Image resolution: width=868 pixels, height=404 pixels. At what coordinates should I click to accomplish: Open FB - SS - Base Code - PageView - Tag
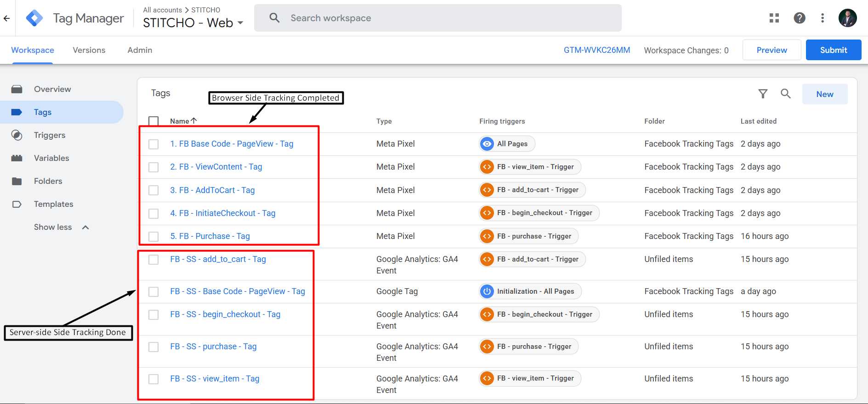coord(238,291)
